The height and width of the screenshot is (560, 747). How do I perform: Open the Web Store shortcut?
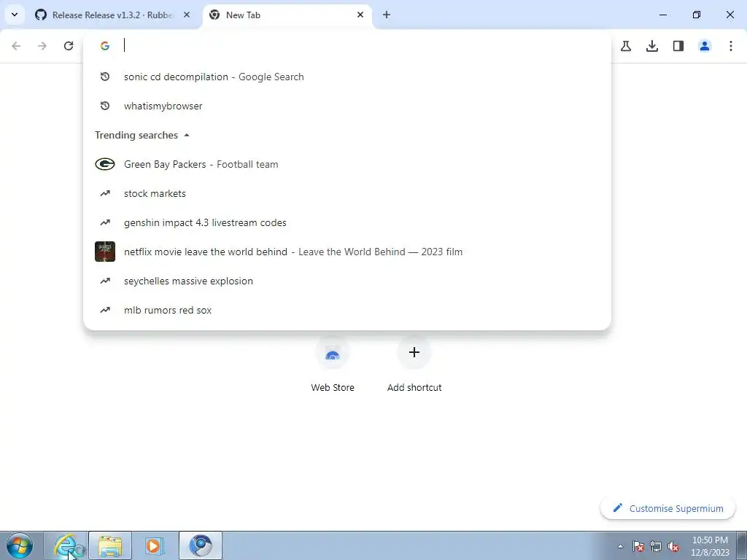tap(333, 365)
